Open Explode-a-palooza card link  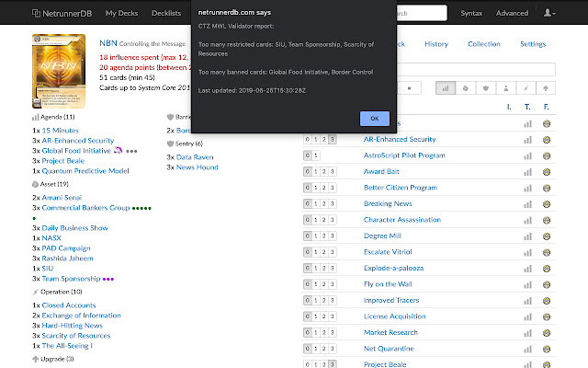393,268
